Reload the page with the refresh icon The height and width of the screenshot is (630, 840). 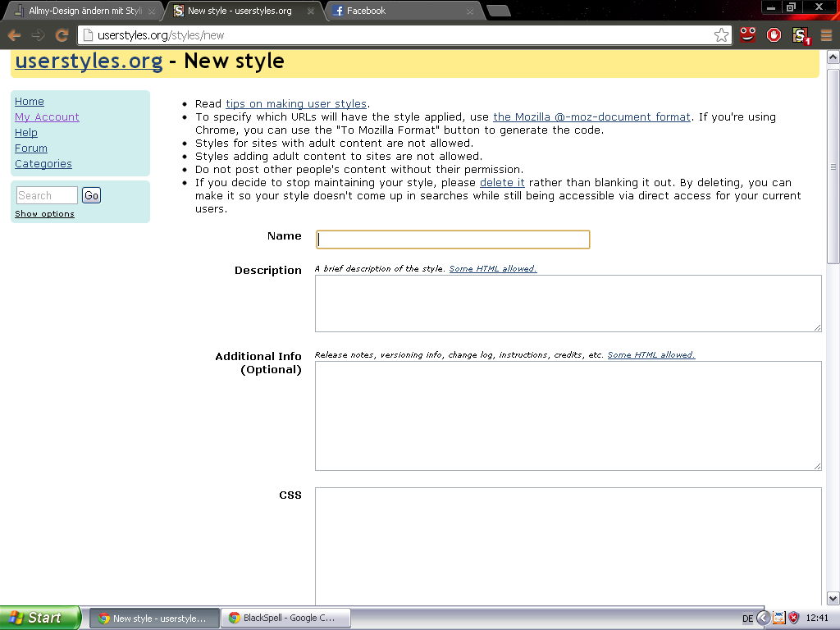(x=62, y=35)
